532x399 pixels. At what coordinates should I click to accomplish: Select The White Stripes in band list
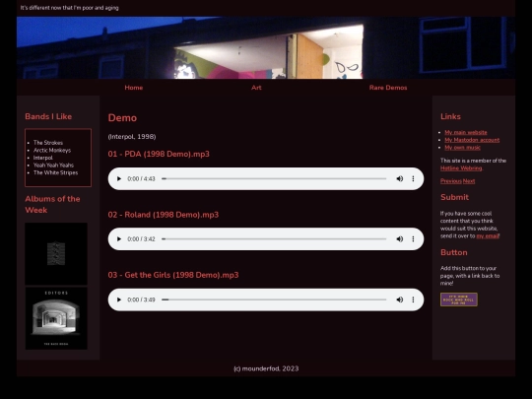click(55, 172)
